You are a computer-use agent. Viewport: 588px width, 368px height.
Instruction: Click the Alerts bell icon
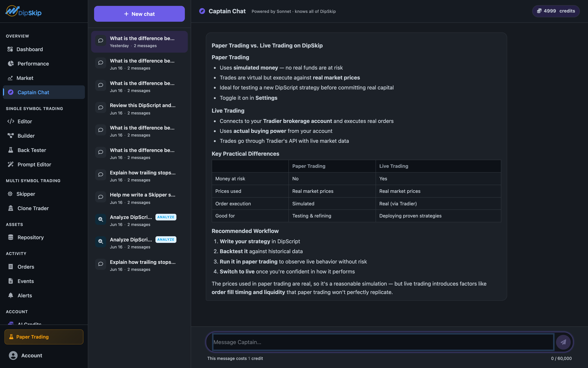pyautogui.click(x=11, y=295)
